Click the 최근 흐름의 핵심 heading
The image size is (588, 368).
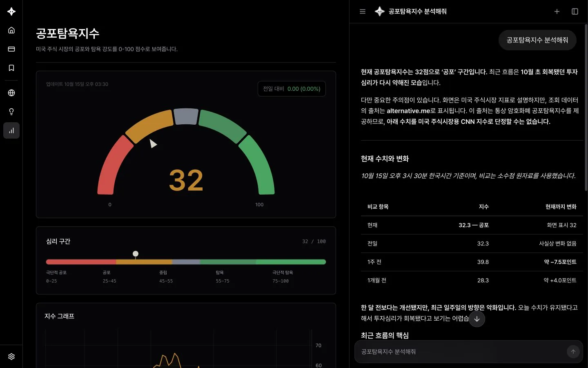pos(385,335)
